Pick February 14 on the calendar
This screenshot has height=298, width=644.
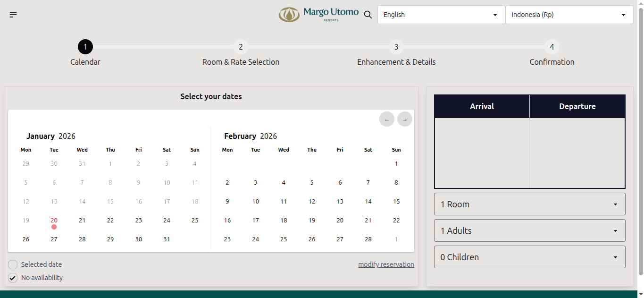(x=368, y=202)
